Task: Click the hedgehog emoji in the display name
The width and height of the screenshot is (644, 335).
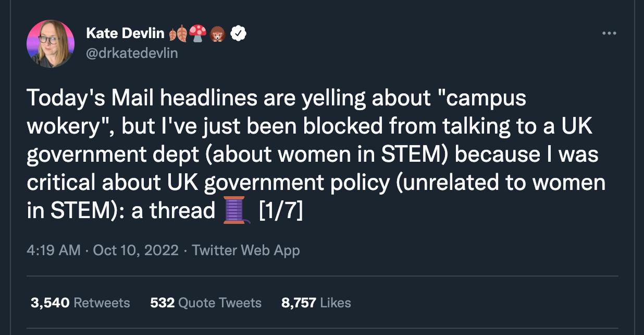Action: (217, 32)
